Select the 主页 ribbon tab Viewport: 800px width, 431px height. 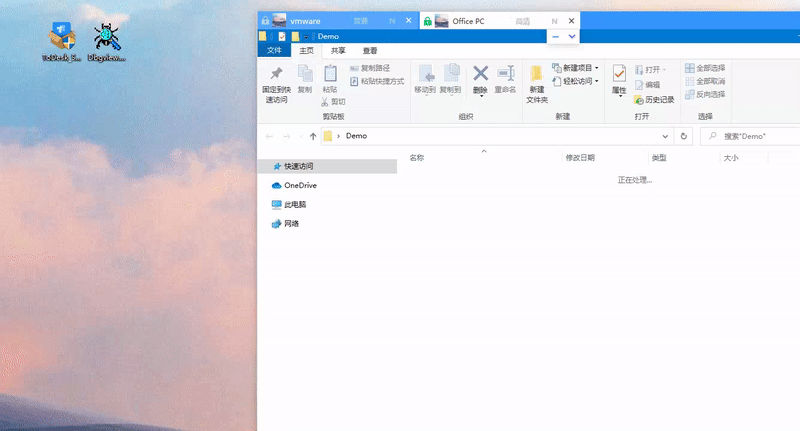point(307,50)
